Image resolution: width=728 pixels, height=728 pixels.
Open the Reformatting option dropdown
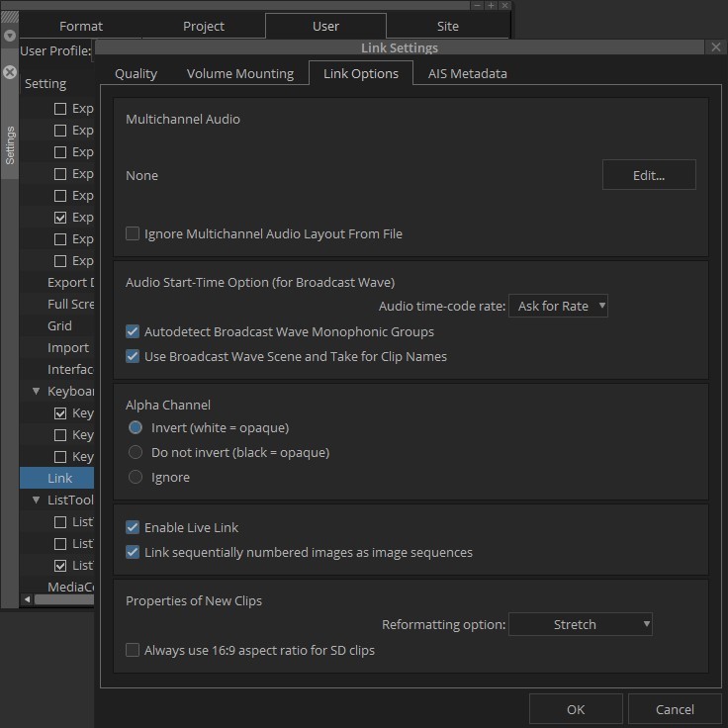pos(581,625)
